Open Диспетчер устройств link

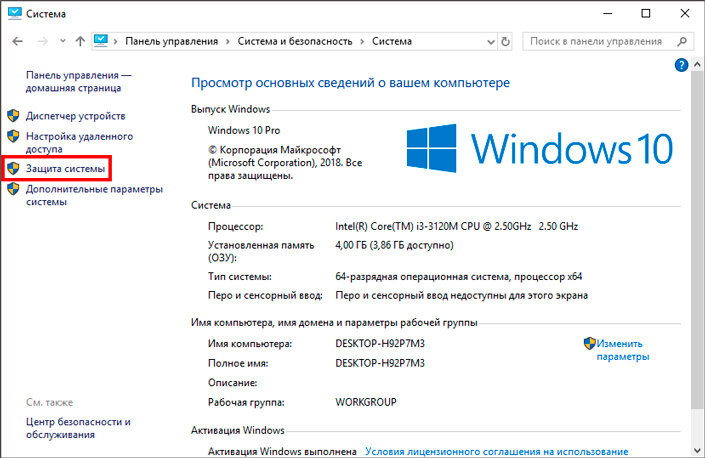(x=76, y=116)
